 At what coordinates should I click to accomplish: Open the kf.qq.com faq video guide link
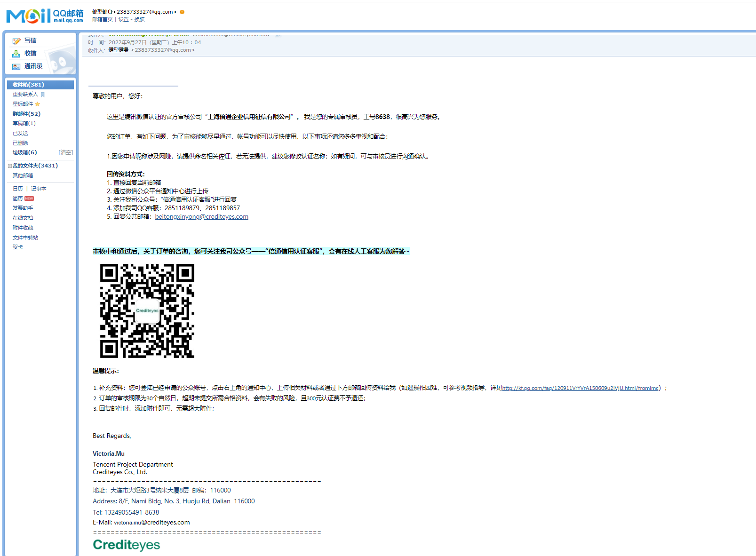581,388
